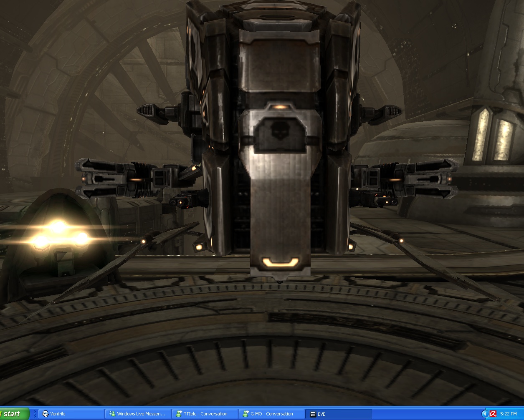The image size is (524, 420).
Task: Open the TTIelu conversation window
Action: pyautogui.click(x=205, y=414)
